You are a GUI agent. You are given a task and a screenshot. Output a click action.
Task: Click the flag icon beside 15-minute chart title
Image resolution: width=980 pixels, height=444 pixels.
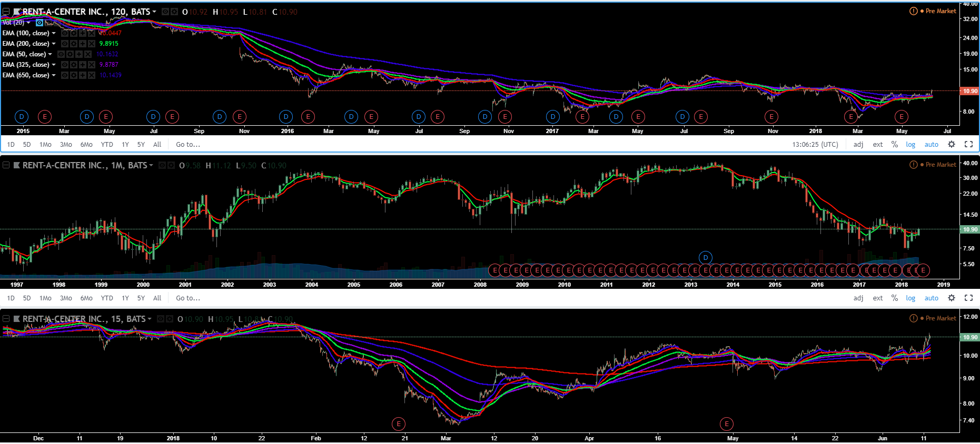17,319
